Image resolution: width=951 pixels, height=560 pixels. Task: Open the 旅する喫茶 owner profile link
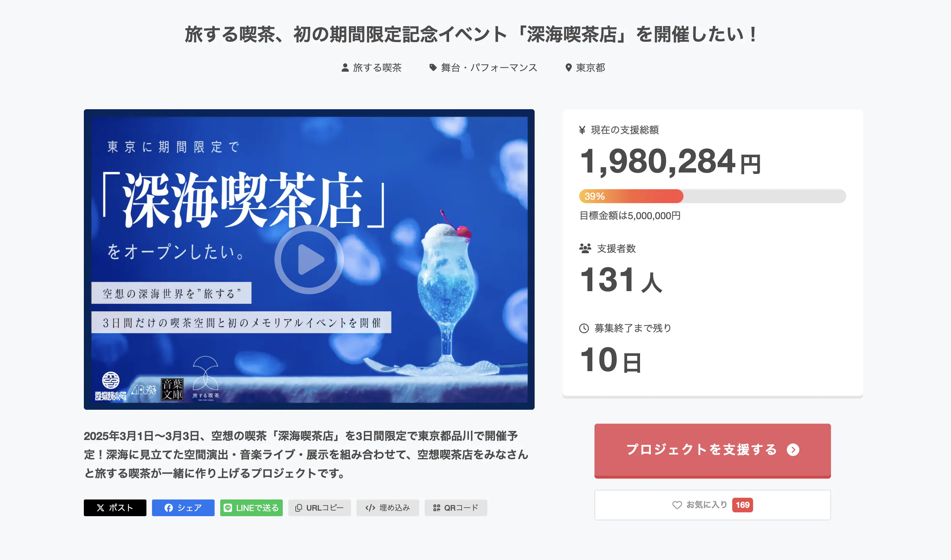(x=371, y=67)
